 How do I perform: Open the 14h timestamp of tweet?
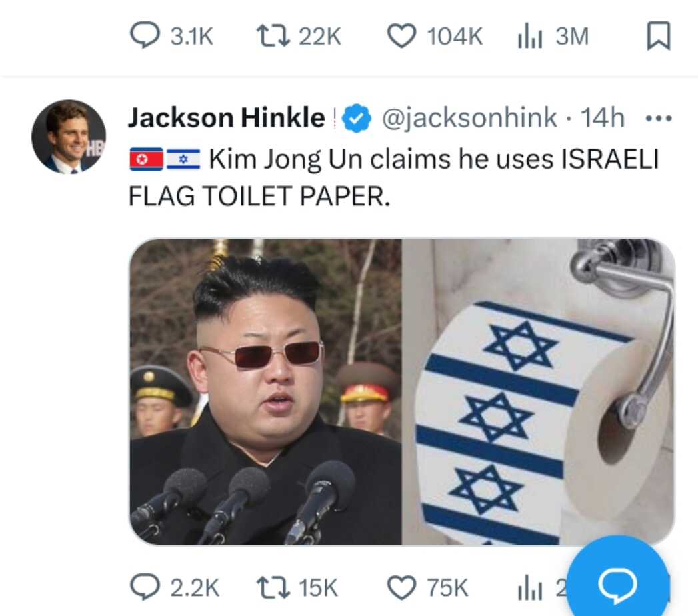[x=603, y=117]
